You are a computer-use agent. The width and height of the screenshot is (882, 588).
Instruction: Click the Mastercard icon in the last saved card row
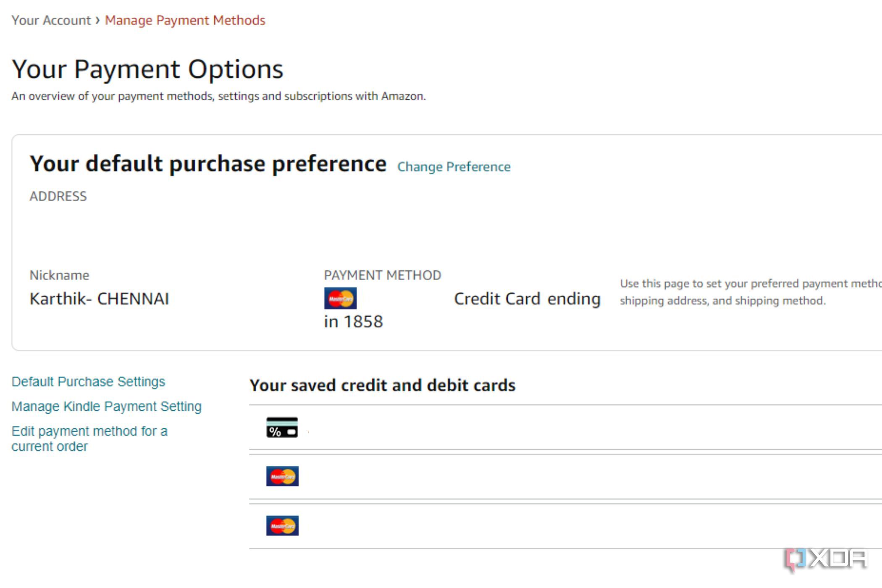[282, 526]
